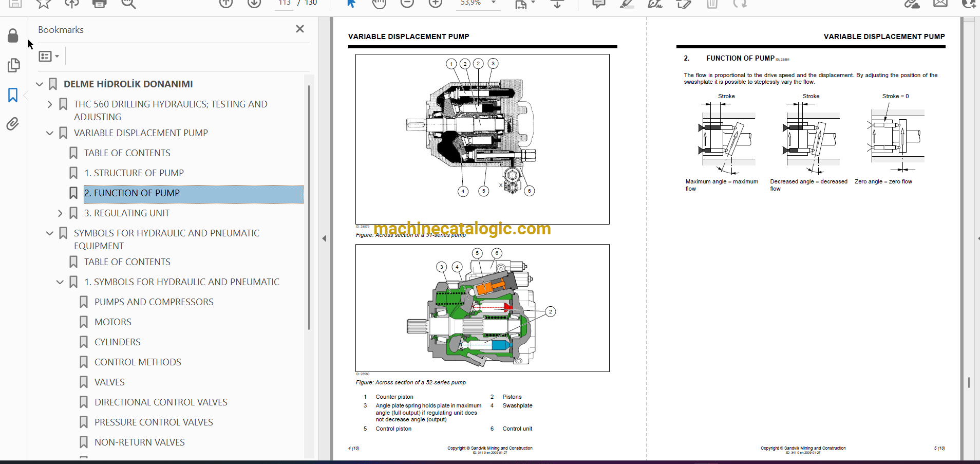Go to the next page arrow
Image resolution: width=980 pixels, height=464 pixels.
point(254,4)
